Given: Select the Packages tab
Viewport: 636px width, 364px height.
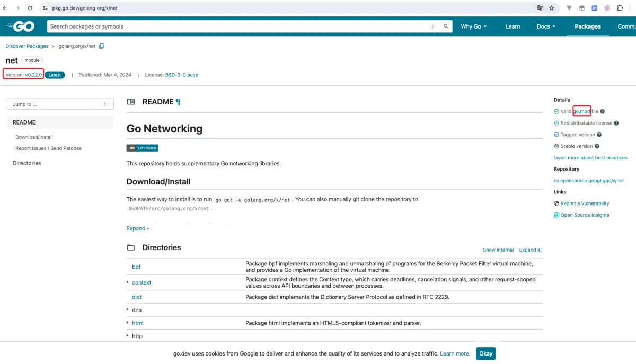Looking at the screenshot, I should [x=588, y=26].
